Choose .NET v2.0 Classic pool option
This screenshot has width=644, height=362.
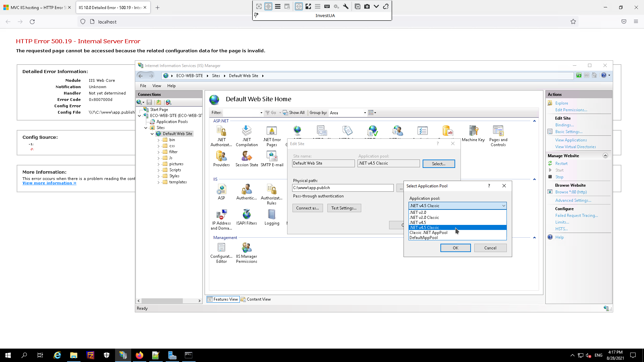[424, 218]
